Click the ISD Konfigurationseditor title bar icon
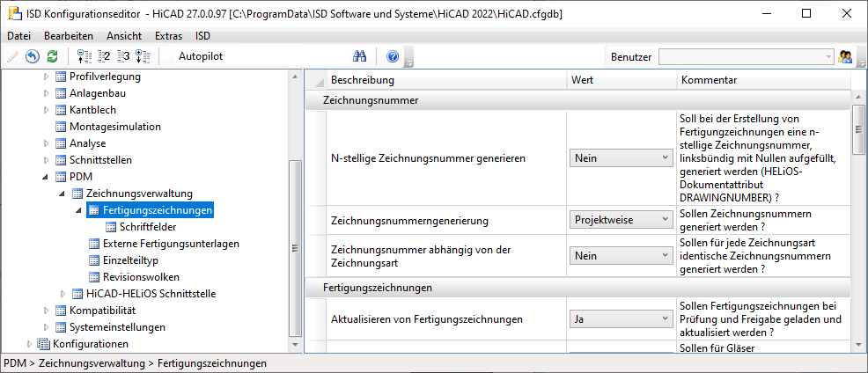 tap(14, 14)
